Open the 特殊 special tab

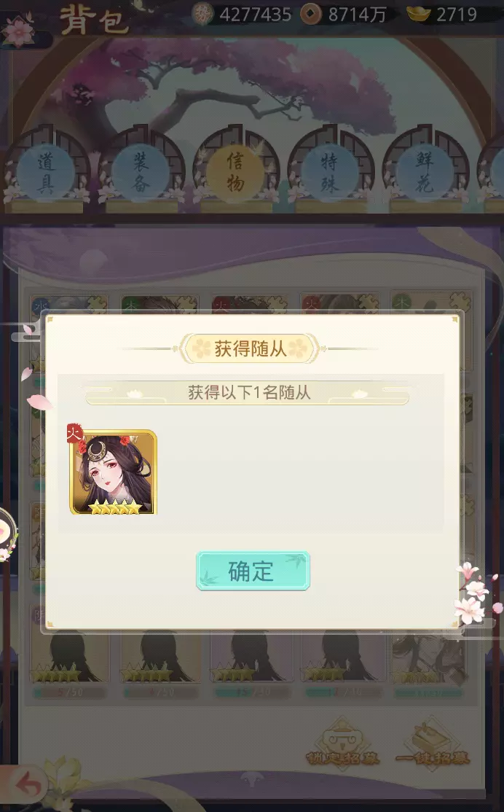[x=330, y=173]
